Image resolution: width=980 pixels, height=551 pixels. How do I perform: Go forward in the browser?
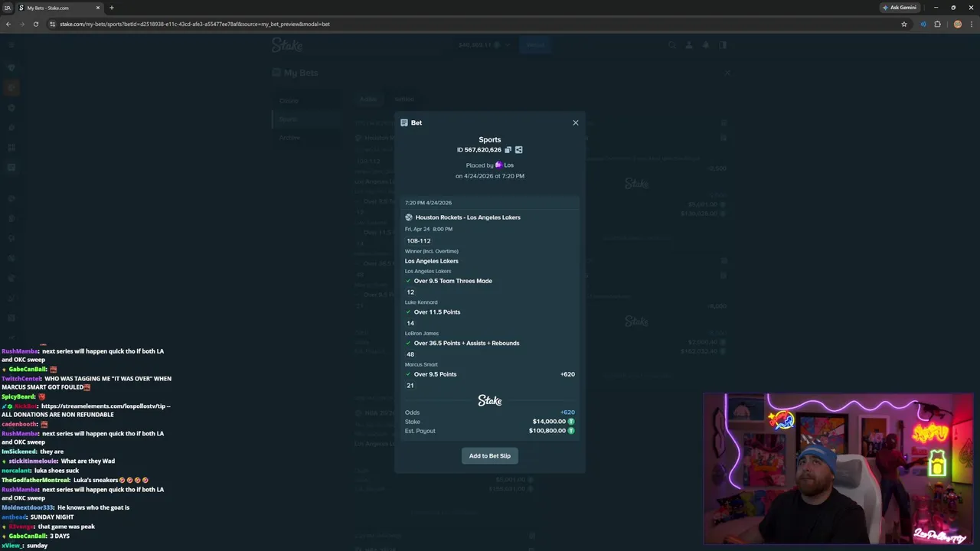point(22,24)
